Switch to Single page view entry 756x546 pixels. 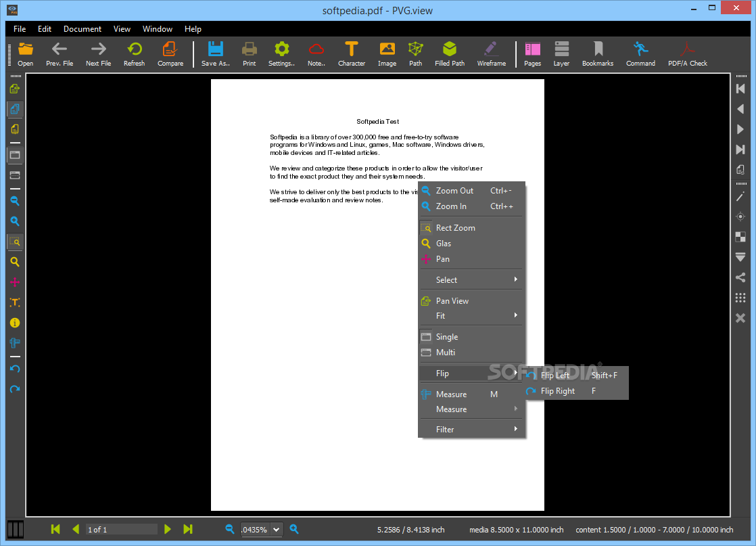tap(471, 337)
